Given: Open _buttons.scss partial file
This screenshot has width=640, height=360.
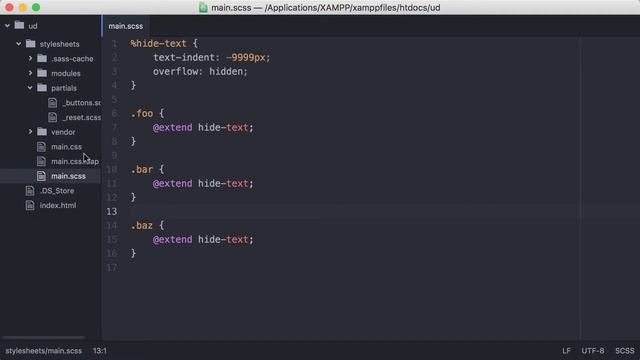Looking at the screenshot, I should coord(82,103).
